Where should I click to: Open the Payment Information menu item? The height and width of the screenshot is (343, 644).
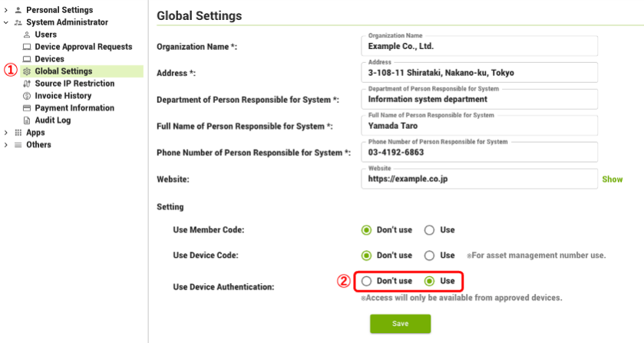(x=74, y=108)
